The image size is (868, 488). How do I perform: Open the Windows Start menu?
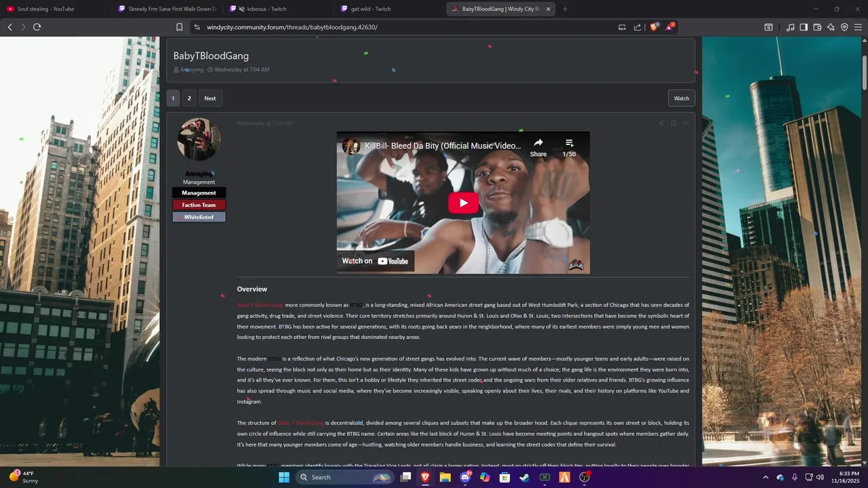pos(284,477)
